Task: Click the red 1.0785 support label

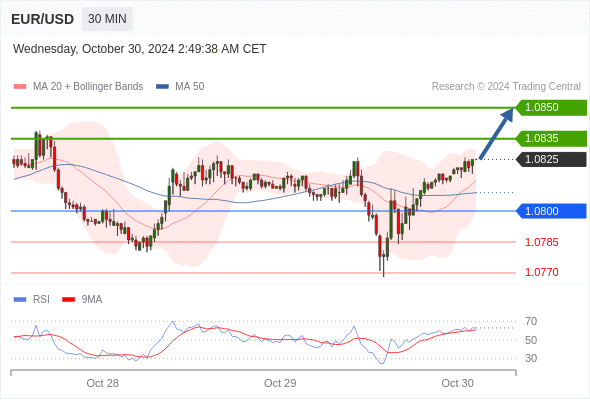Action: point(541,242)
